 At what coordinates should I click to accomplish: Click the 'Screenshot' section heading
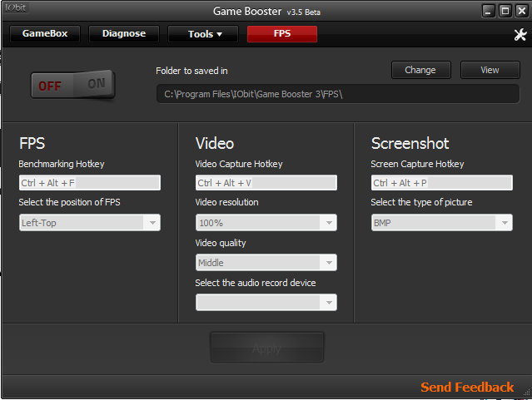click(x=410, y=143)
